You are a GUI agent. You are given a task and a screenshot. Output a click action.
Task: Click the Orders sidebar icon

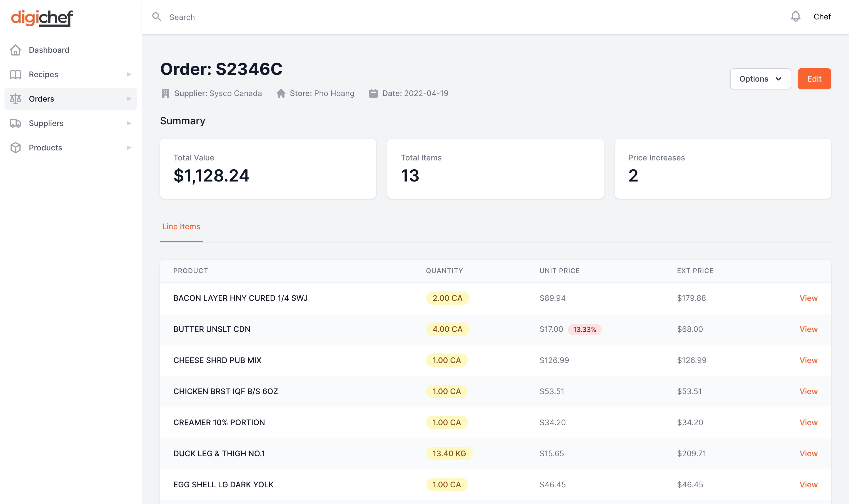pos(15,99)
